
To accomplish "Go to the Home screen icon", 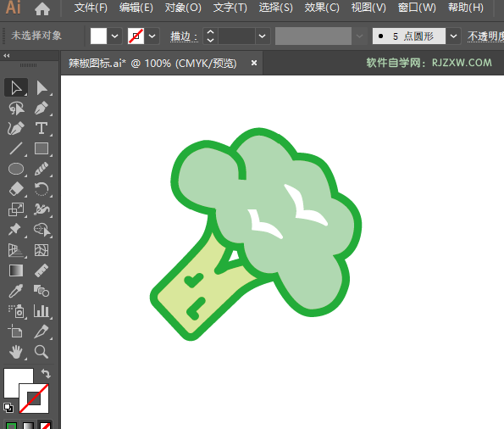I will [x=42, y=8].
